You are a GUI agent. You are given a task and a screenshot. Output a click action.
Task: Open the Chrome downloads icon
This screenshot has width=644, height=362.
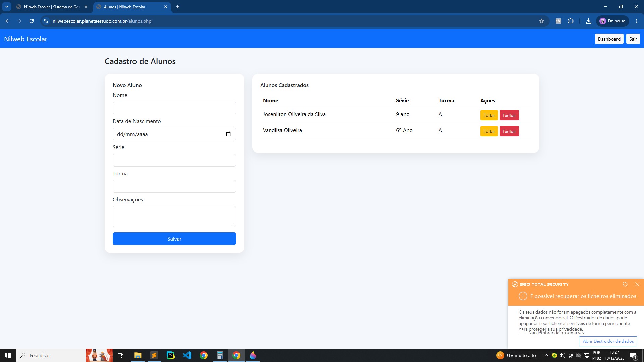click(x=589, y=21)
